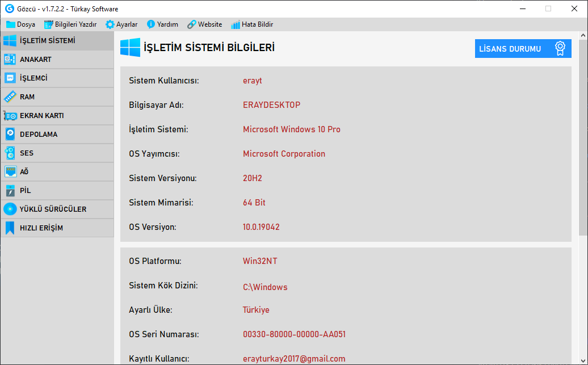Screen dimensions: 588x365
Task: Click the scrollbar up arrow
Action: (x=583, y=36)
